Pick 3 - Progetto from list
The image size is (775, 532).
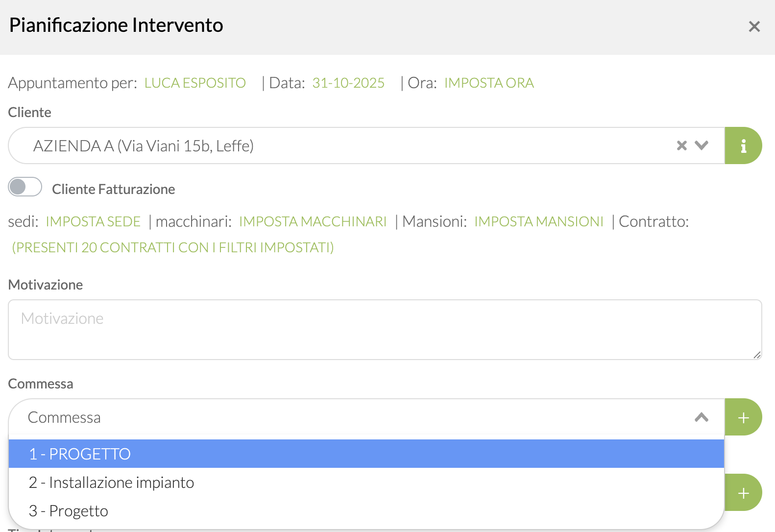[x=69, y=511]
